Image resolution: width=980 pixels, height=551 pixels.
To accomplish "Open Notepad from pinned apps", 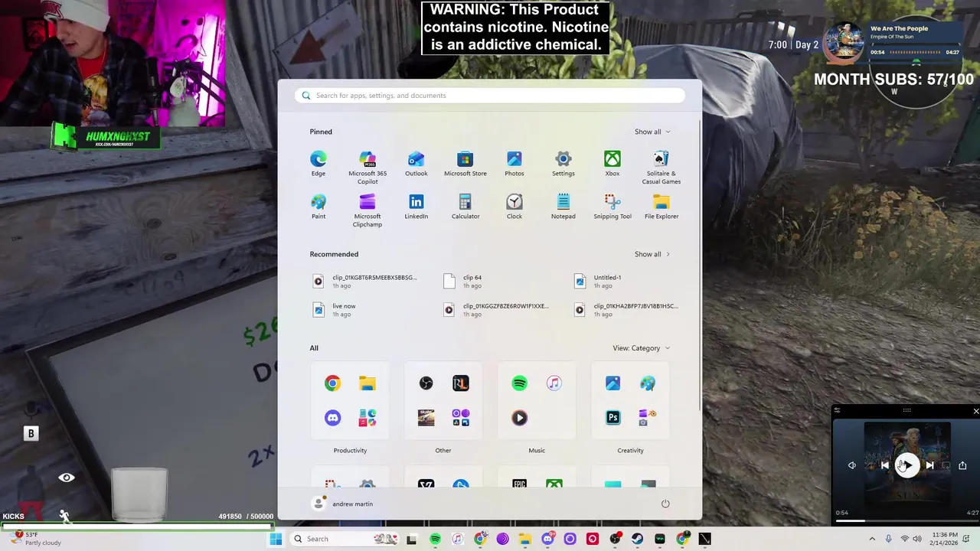I will 563,207.
